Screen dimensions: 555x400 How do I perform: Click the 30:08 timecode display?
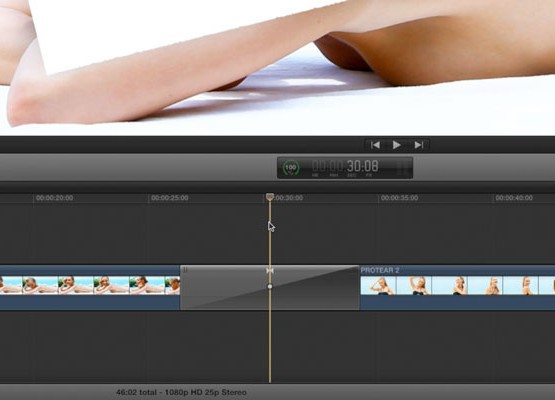362,166
